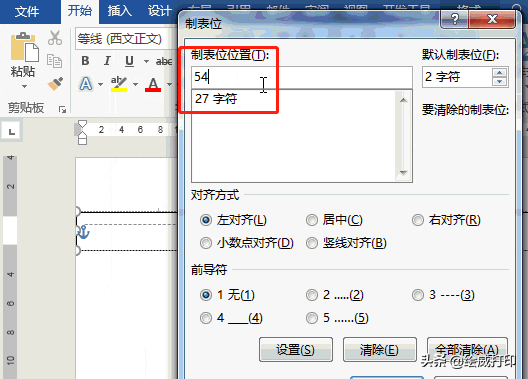This screenshot has width=528, height=379.
Task: Apply red font color
Action: tap(153, 84)
